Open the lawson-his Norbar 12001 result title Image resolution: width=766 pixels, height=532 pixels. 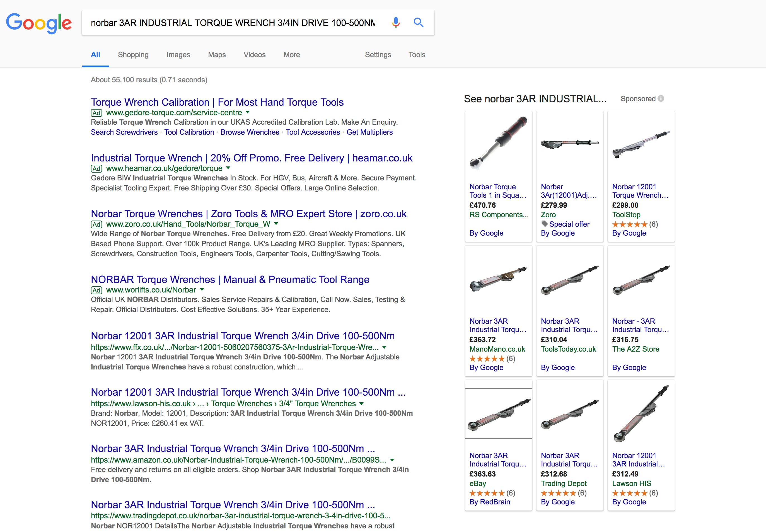pyautogui.click(x=248, y=392)
